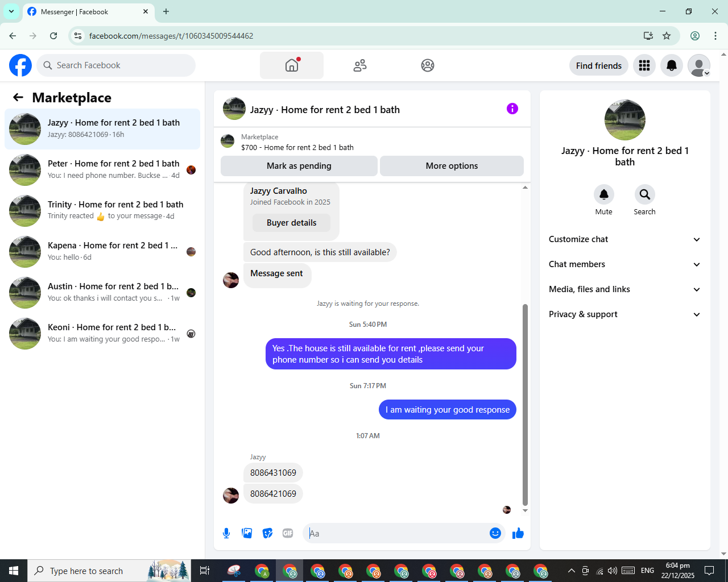
Task: Open the Peter conversation
Action: tap(102, 170)
